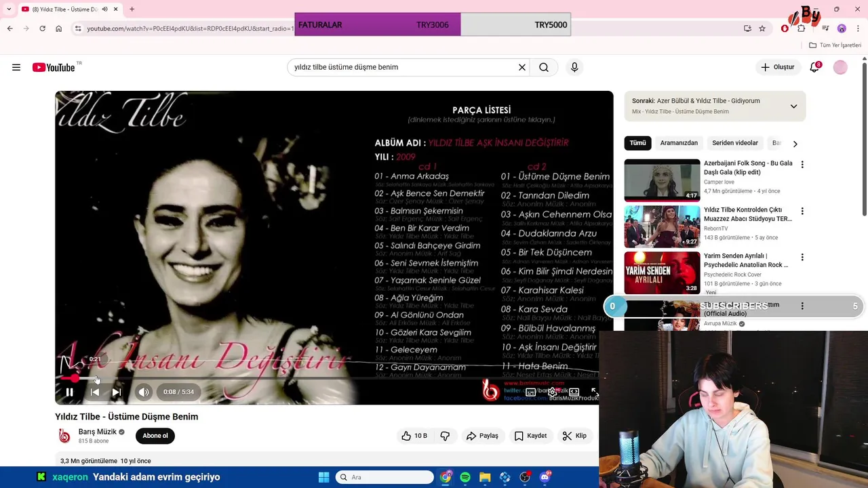Open Azerbaijani Folk Song video thumbnail
Image resolution: width=868 pixels, height=488 pixels.
pyautogui.click(x=662, y=180)
